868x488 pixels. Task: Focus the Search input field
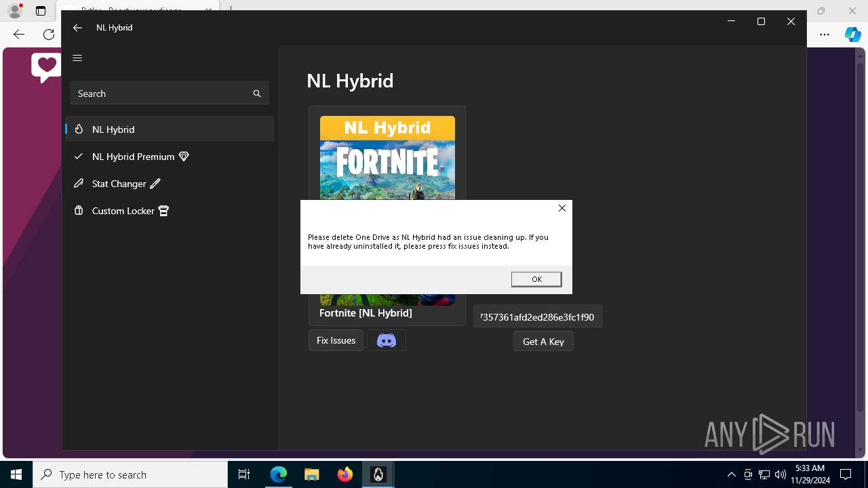[x=169, y=94]
